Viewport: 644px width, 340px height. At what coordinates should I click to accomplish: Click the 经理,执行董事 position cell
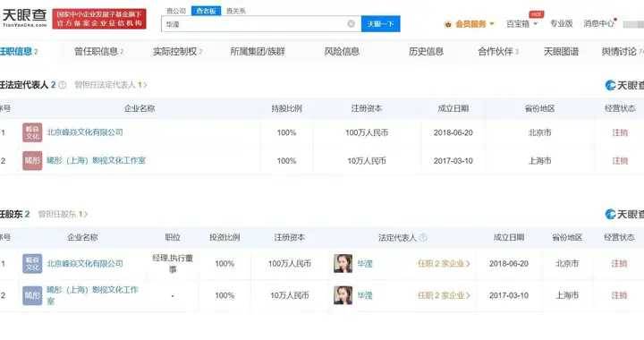pyautogui.click(x=173, y=263)
